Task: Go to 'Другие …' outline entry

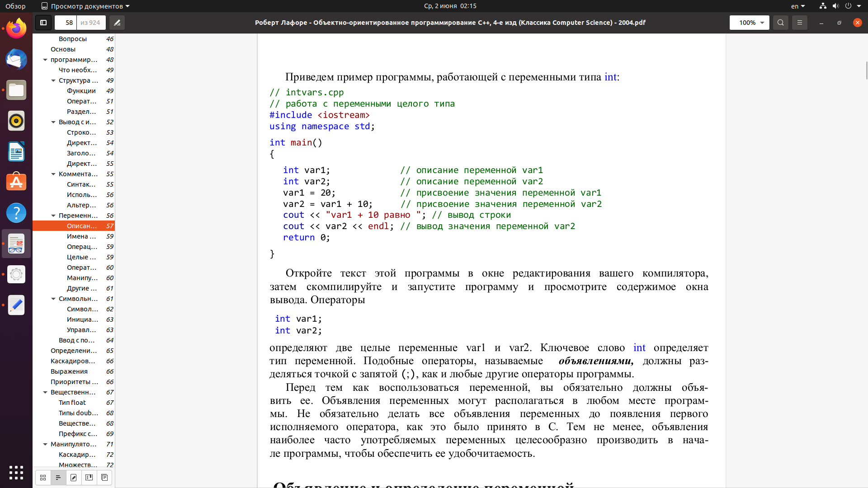Action: coord(74,288)
